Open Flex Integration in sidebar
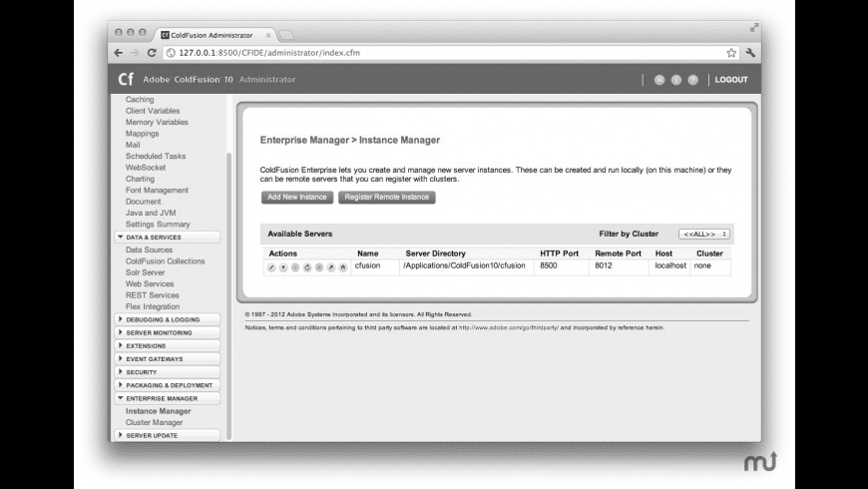The image size is (868, 489). (153, 306)
